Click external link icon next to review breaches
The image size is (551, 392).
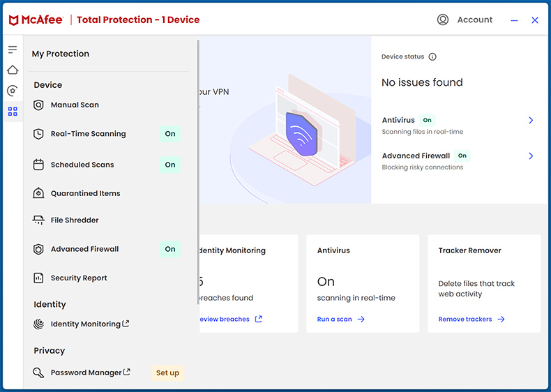pos(259,319)
